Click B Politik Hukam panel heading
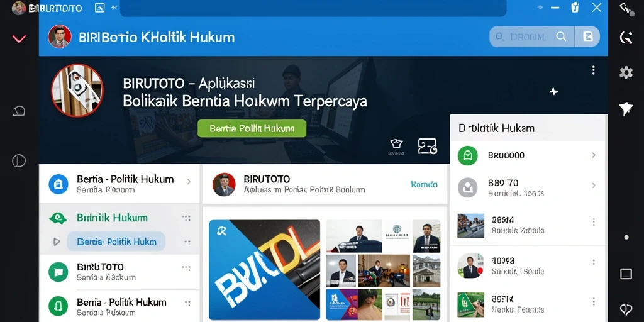Viewport: 644px width, 322px height. pyautogui.click(x=497, y=128)
